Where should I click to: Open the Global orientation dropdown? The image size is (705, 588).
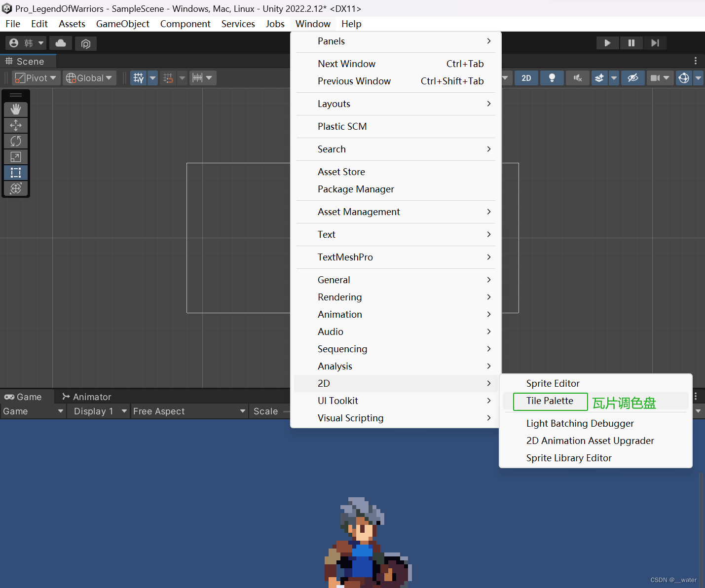(x=89, y=78)
